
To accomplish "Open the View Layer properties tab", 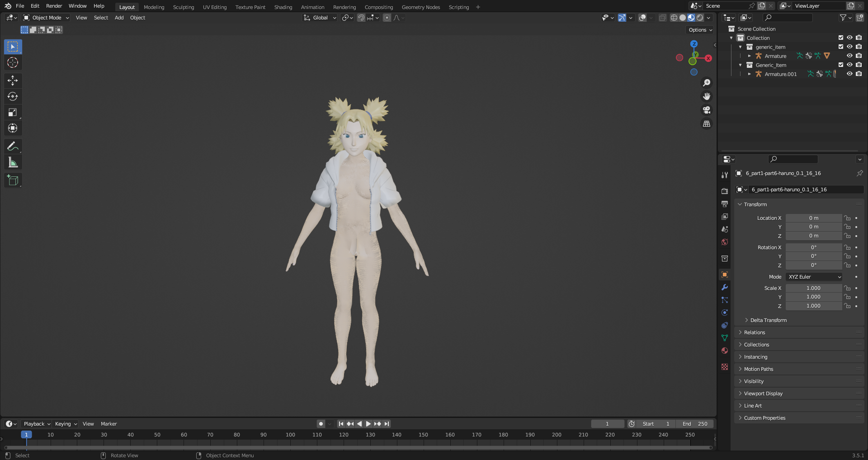I will coord(725,217).
